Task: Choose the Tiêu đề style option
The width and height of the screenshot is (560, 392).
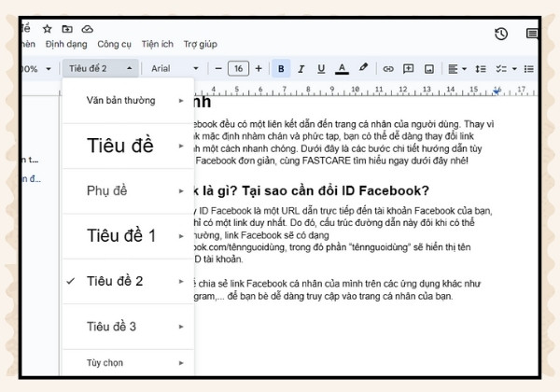Action: pos(128,146)
